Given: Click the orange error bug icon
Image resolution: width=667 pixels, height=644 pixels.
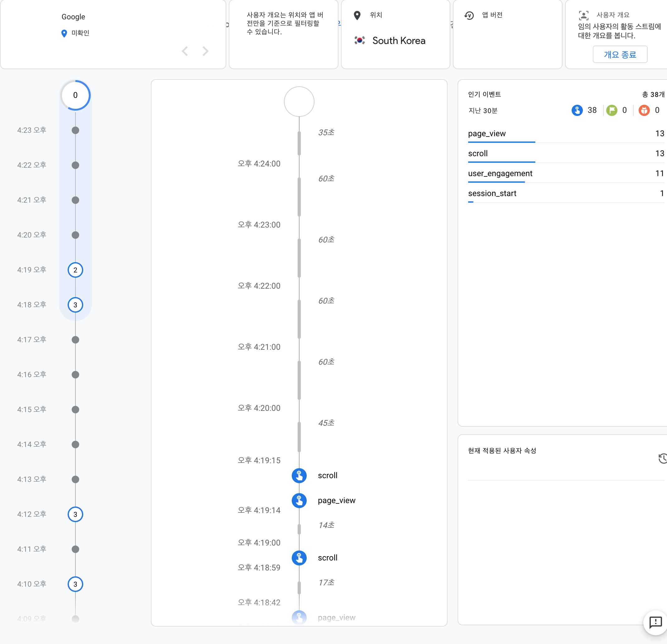Looking at the screenshot, I should click(644, 110).
